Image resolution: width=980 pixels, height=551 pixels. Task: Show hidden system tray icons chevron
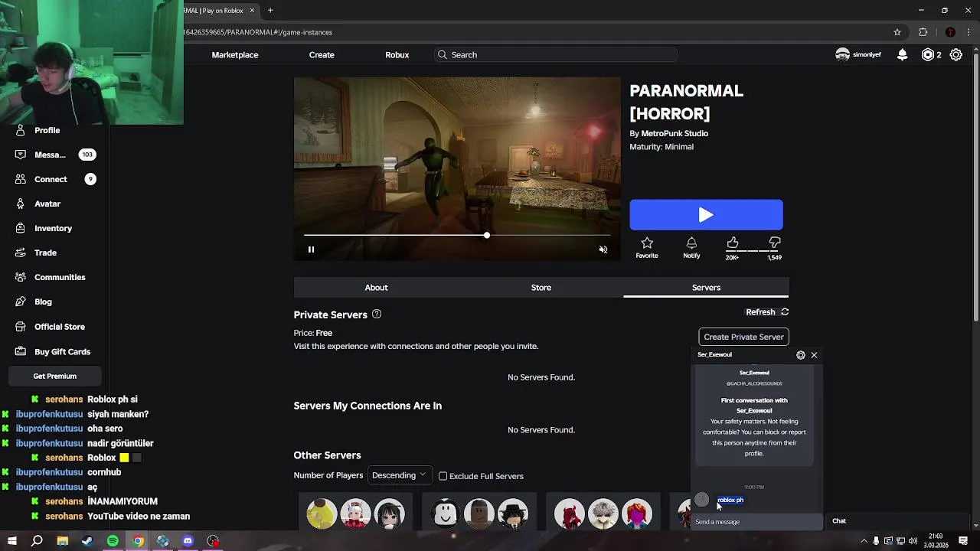863,540
